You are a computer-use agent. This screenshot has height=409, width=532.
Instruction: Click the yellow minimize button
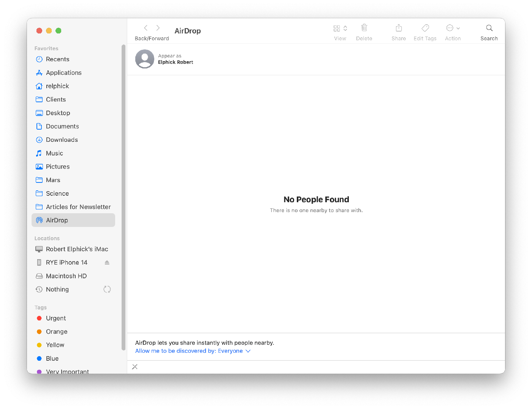pos(49,31)
